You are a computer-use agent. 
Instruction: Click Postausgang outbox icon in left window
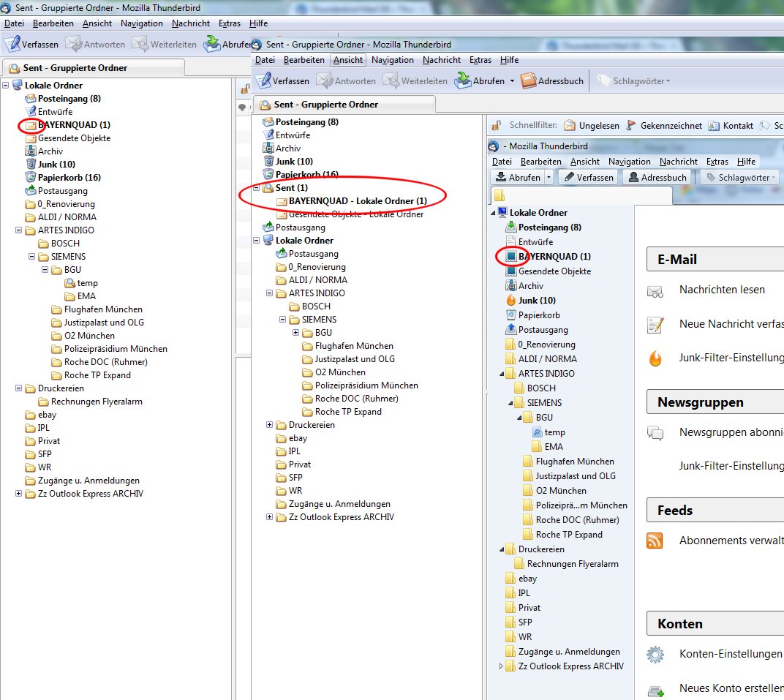[31, 190]
